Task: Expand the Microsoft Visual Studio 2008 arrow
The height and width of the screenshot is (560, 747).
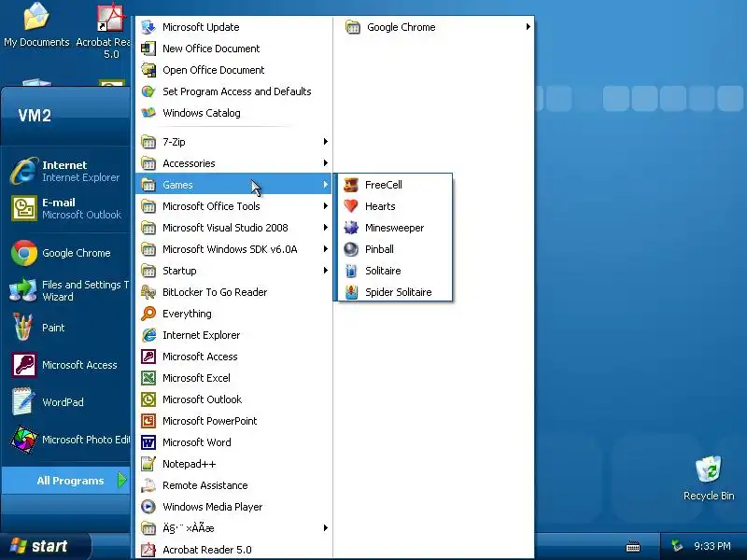Action: coord(325,227)
